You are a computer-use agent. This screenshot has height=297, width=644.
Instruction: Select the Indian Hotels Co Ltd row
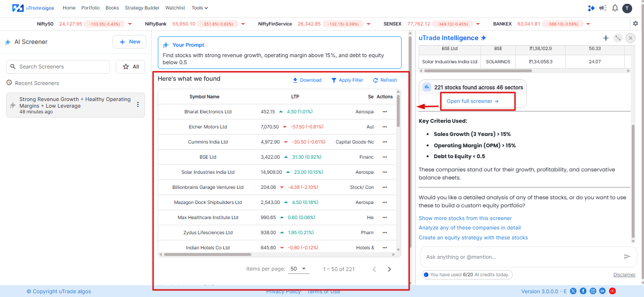[278, 247]
